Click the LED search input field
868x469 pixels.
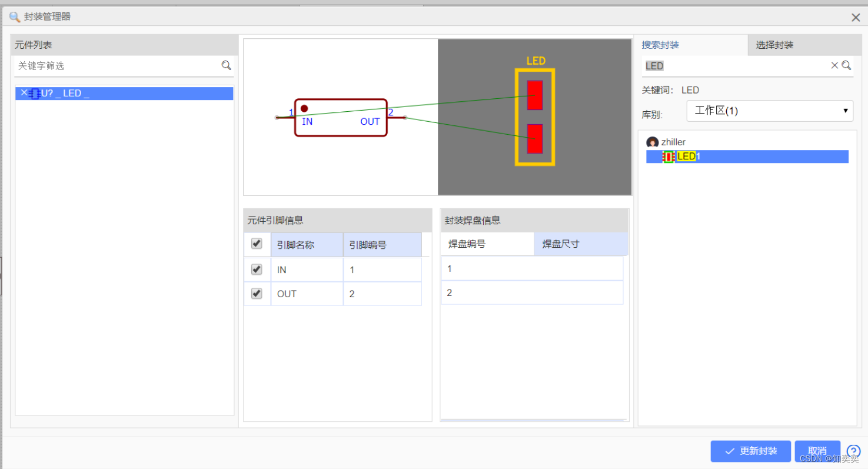click(736, 66)
